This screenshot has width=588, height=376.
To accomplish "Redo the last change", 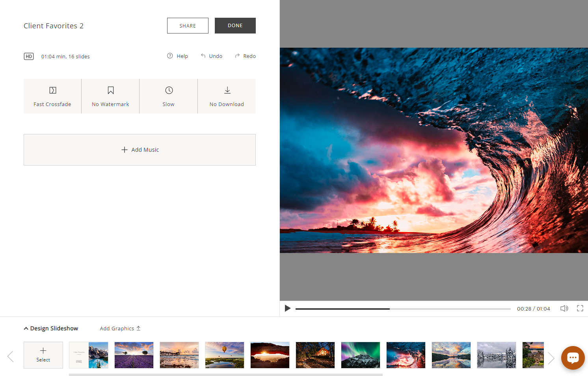I will [x=245, y=56].
